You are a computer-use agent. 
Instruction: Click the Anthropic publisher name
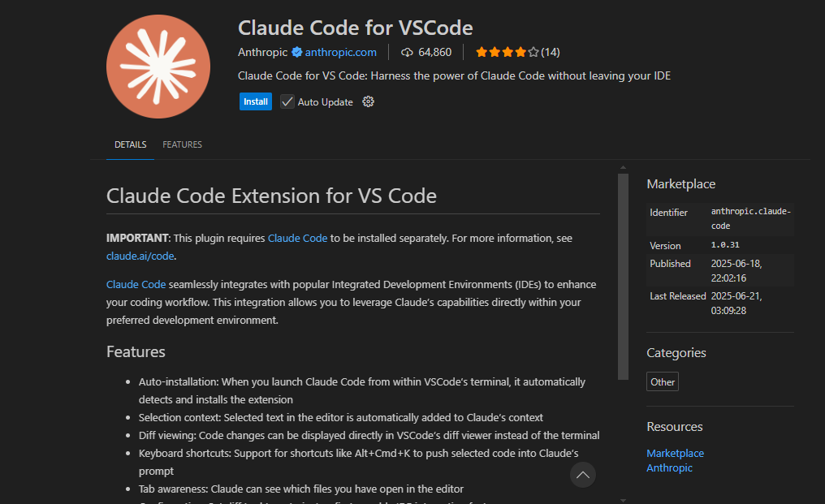pyautogui.click(x=262, y=52)
